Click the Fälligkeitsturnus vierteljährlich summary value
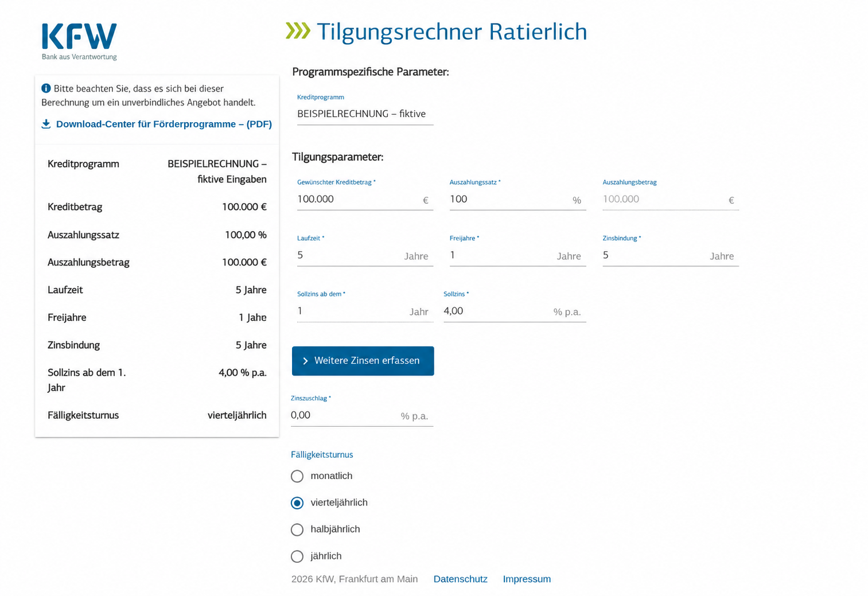Viewport: 868px width, 596px height. tap(237, 415)
